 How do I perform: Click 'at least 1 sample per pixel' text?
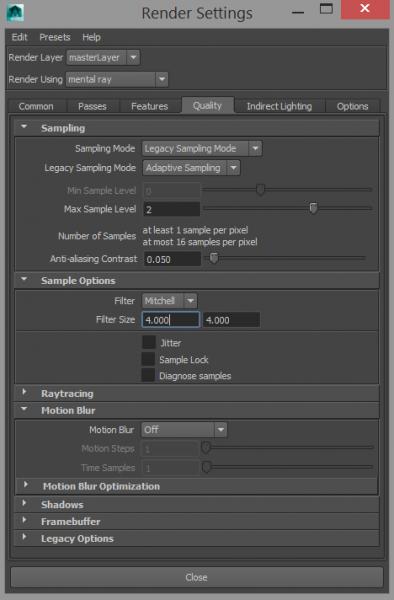(195, 230)
